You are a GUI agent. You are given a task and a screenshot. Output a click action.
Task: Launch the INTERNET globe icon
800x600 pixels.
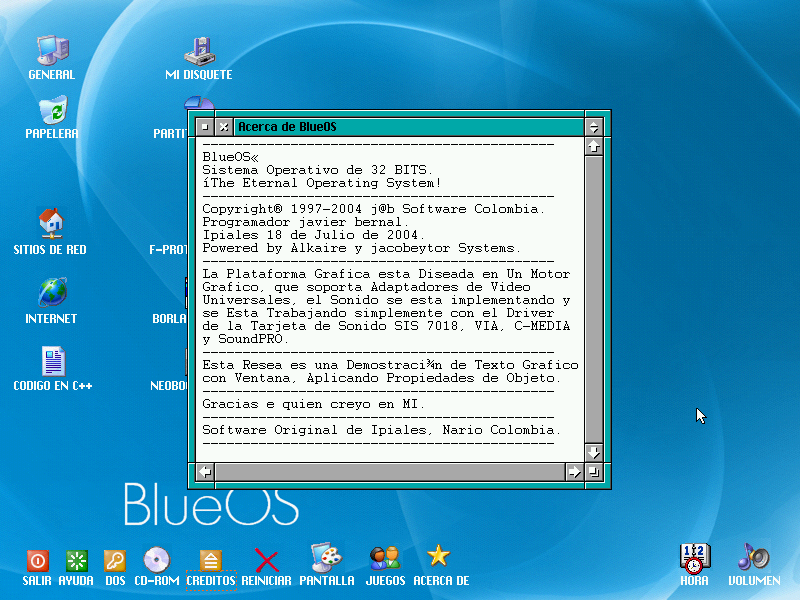[53, 292]
